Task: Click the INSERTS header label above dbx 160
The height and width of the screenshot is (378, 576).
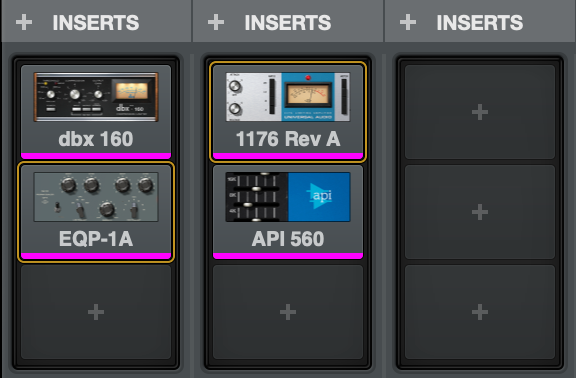Action: tap(96, 23)
